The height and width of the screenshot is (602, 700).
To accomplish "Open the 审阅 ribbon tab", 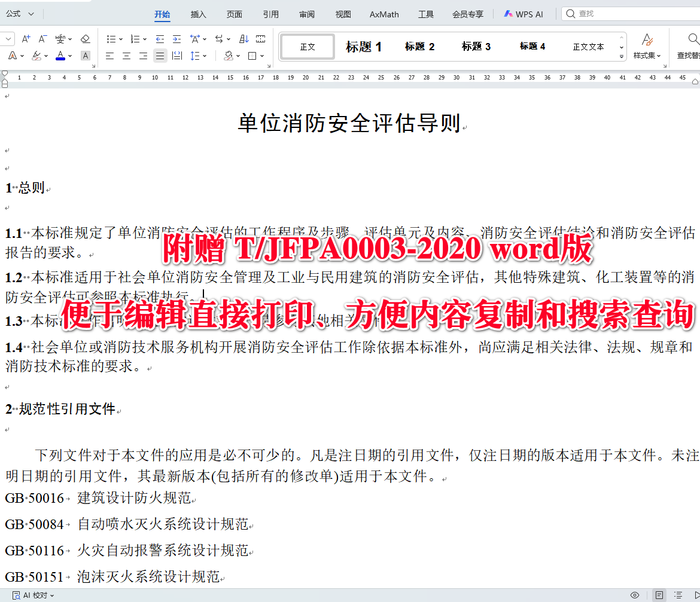I will click(x=306, y=14).
